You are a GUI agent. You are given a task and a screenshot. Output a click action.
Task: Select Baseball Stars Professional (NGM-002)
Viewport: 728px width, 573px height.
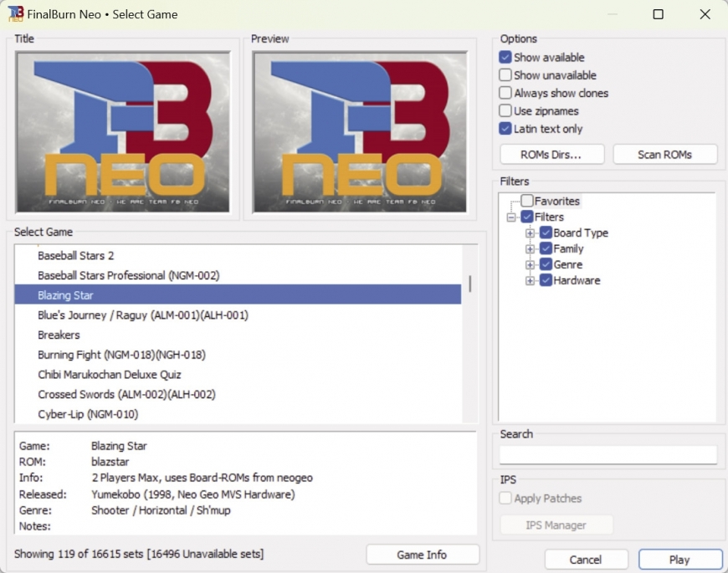pyautogui.click(x=238, y=275)
